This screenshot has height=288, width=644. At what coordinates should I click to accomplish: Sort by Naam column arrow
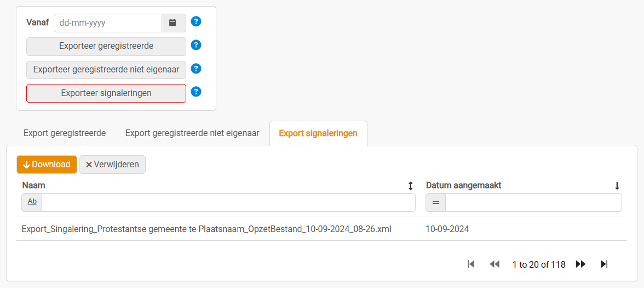(x=411, y=186)
